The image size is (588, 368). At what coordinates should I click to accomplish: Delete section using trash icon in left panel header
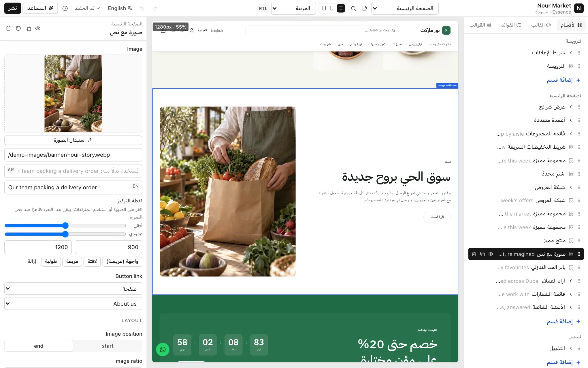pyautogui.click(x=8, y=28)
